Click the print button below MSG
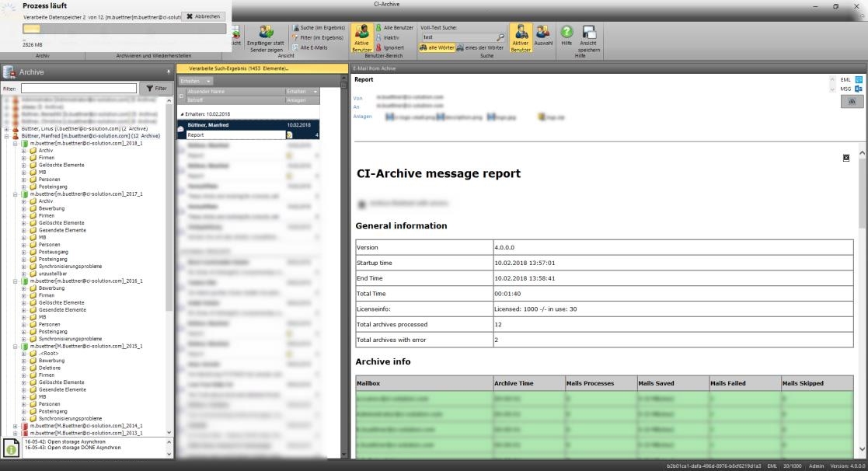The image size is (868, 471). (x=852, y=101)
